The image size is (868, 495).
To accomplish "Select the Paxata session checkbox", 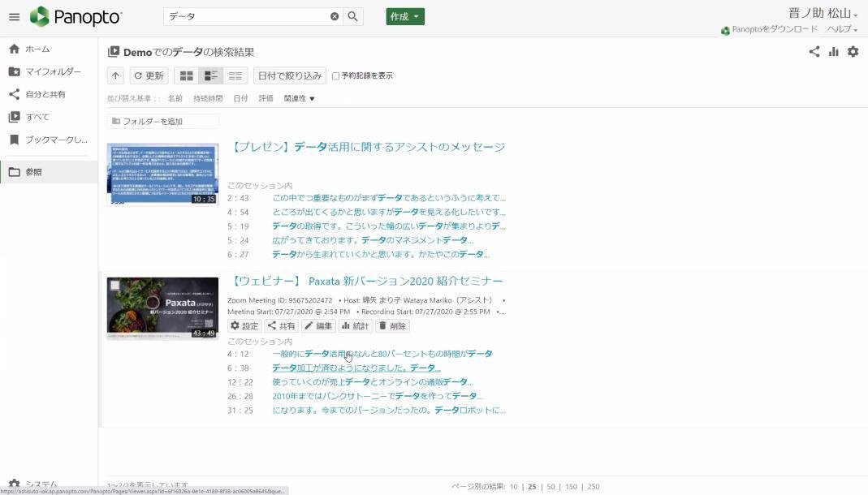I will [x=114, y=286].
